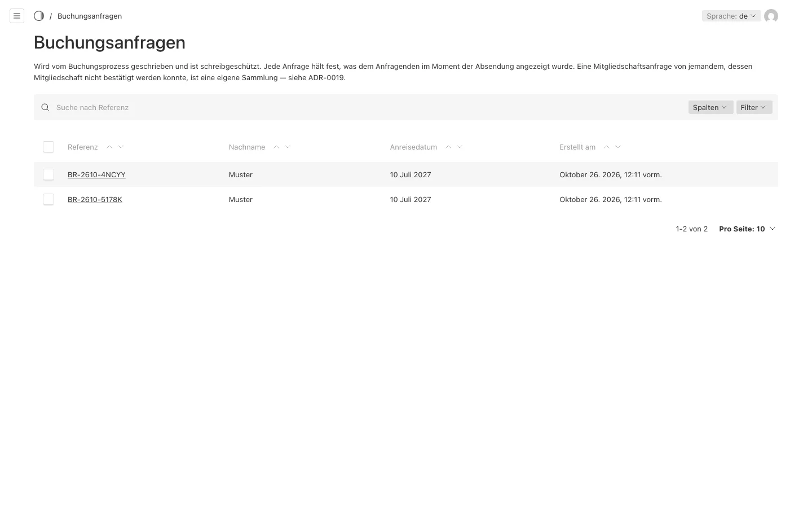Sort Erstellt am column descending

click(618, 147)
